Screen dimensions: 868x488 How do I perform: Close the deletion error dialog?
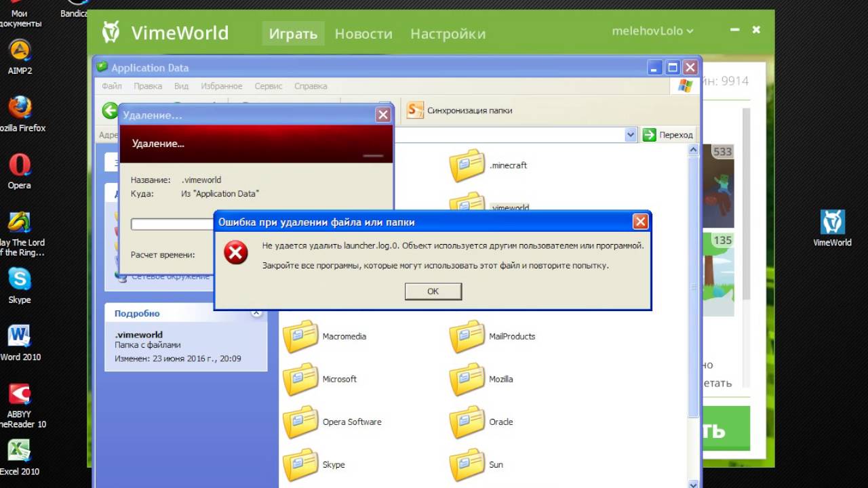pyautogui.click(x=640, y=222)
